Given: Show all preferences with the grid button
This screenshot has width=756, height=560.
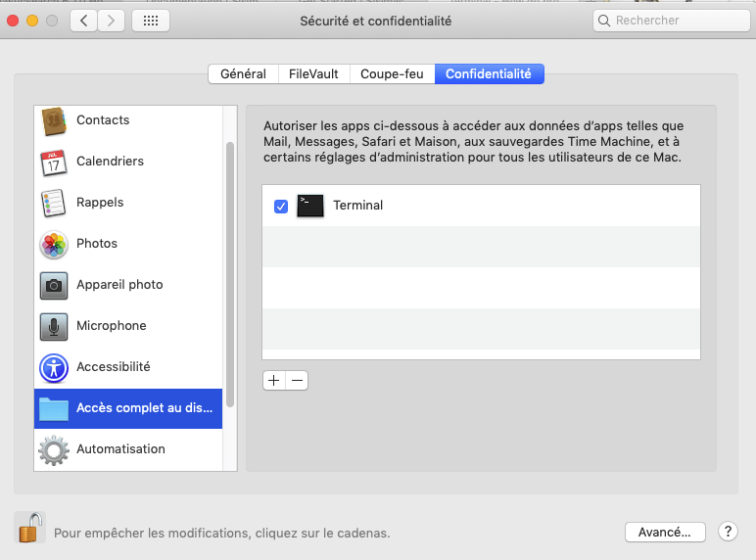Looking at the screenshot, I should [x=150, y=21].
